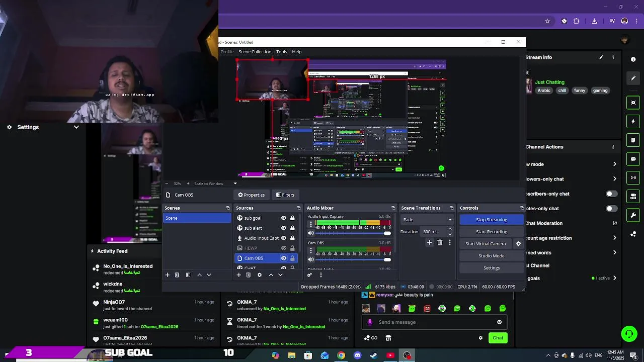Remove the selected source with trash icon

248,275
